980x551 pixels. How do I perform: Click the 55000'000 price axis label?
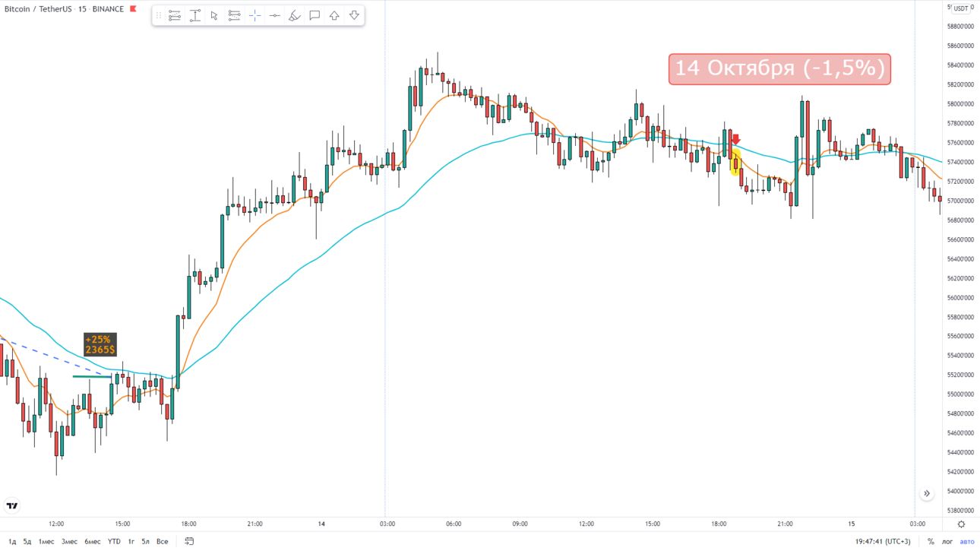(960, 394)
